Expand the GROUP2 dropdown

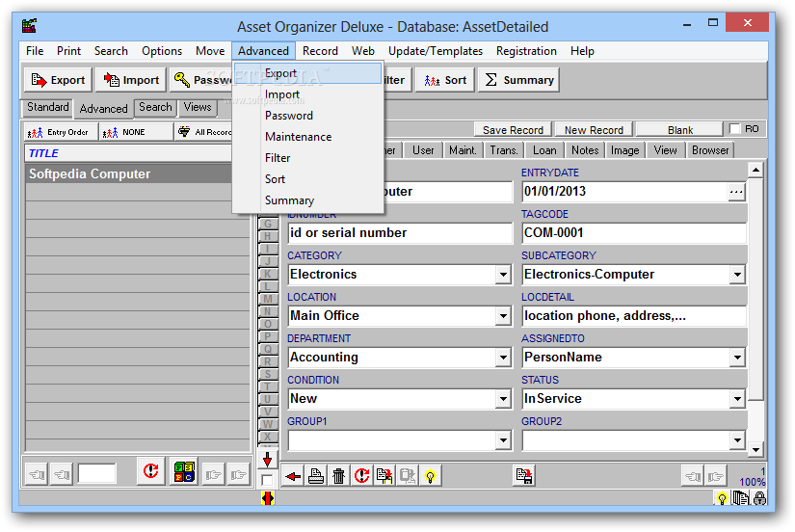click(x=737, y=440)
